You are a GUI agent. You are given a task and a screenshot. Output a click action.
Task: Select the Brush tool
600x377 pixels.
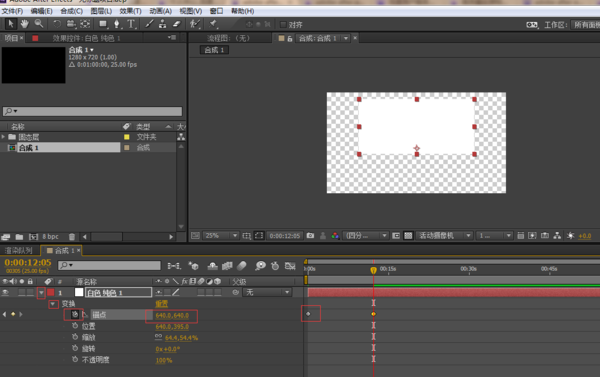(x=149, y=24)
